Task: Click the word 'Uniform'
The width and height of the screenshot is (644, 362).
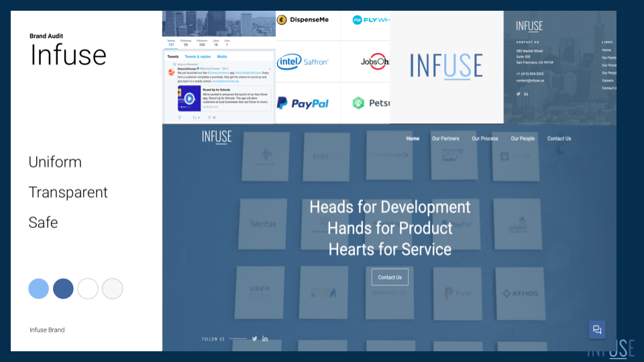Action: tap(55, 162)
